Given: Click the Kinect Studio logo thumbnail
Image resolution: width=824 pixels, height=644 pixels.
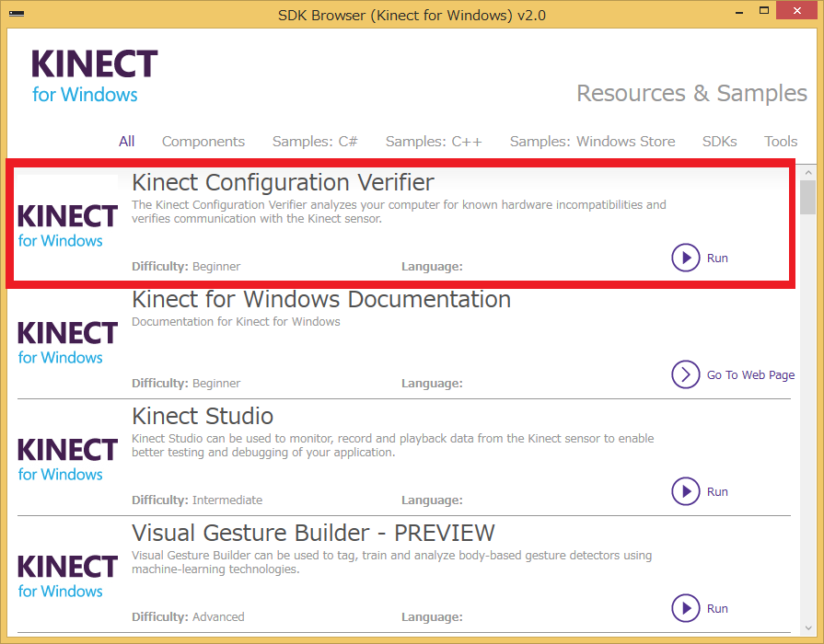Looking at the screenshot, I should coord(67,459).
